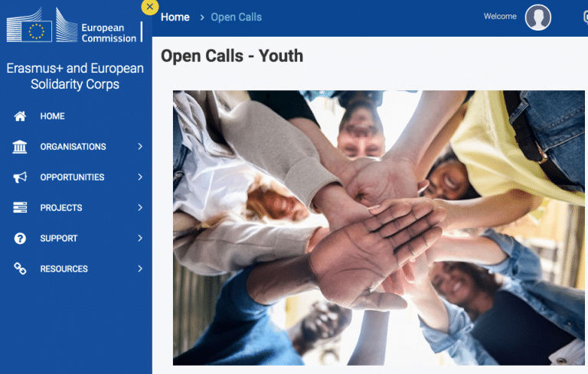This screenshot has height=374, width=588.
Task: Select the PROJECTS label in the sidebar
Action: point(61,208)
